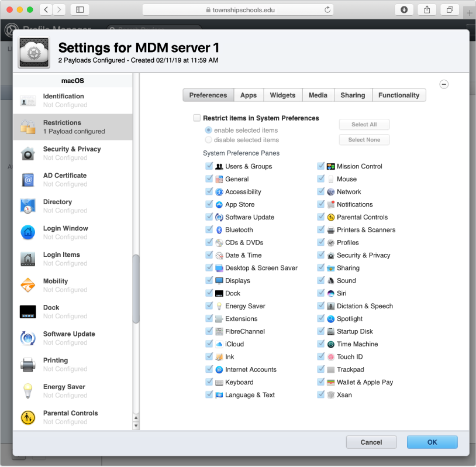Click the Bluetooth icon in preference panes

pos(219,231)
